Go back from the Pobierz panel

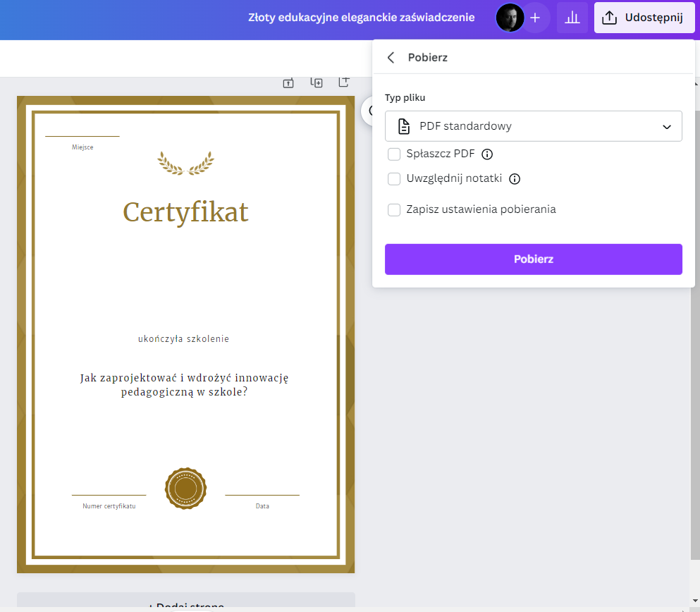(x=391, y=58)
